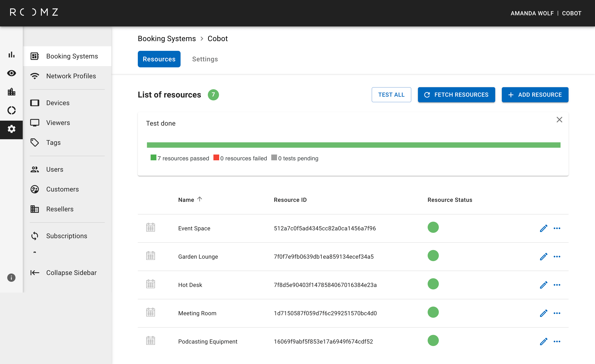Edit the Event Space resource
This screenshot has width=595, height=364.
[543, 228]
